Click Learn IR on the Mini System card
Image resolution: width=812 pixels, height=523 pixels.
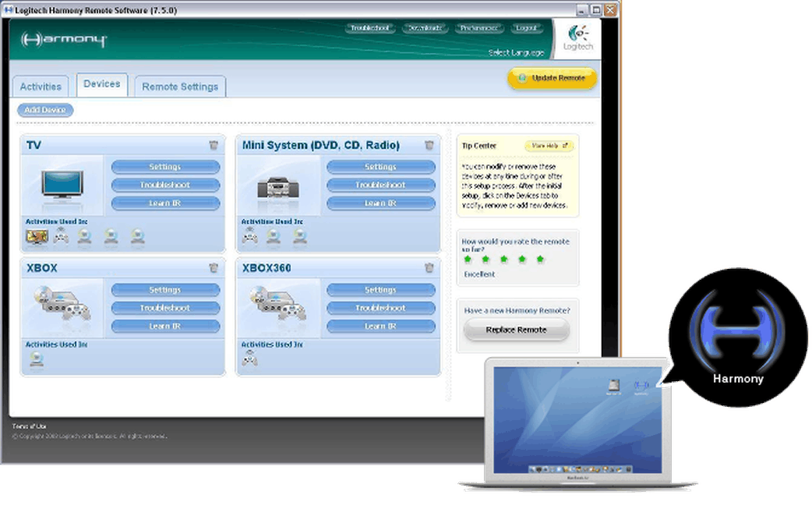(380, 203)
